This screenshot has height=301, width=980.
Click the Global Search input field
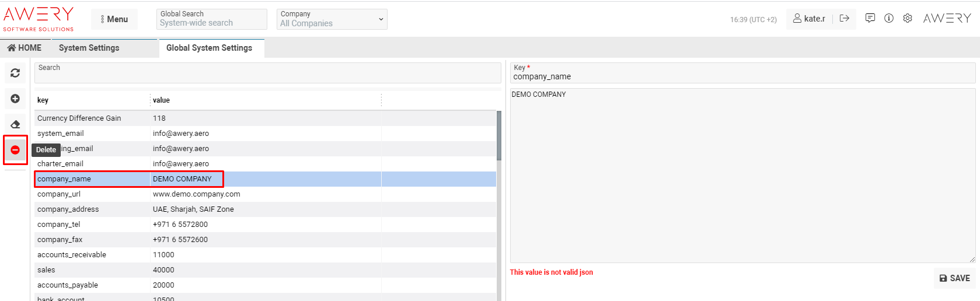pos(211,23)
